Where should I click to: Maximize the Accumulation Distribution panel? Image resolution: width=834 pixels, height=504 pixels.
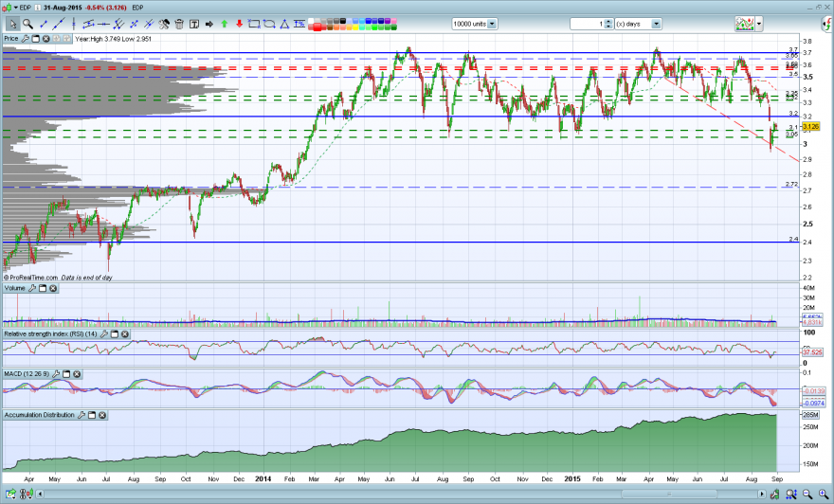[92, 415]
